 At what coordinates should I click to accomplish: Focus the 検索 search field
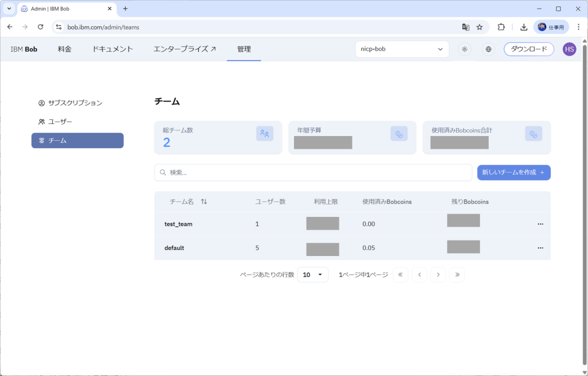[x=313, y=172]
